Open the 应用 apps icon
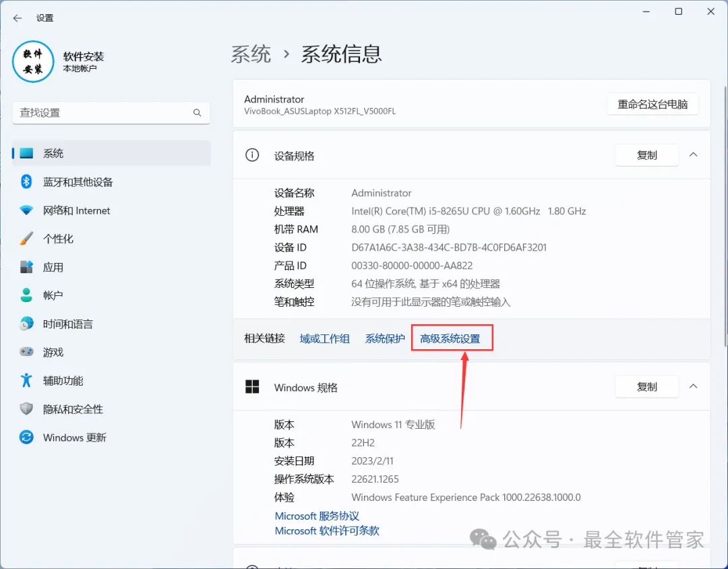 pyautogui.click(x=26, y=267)
